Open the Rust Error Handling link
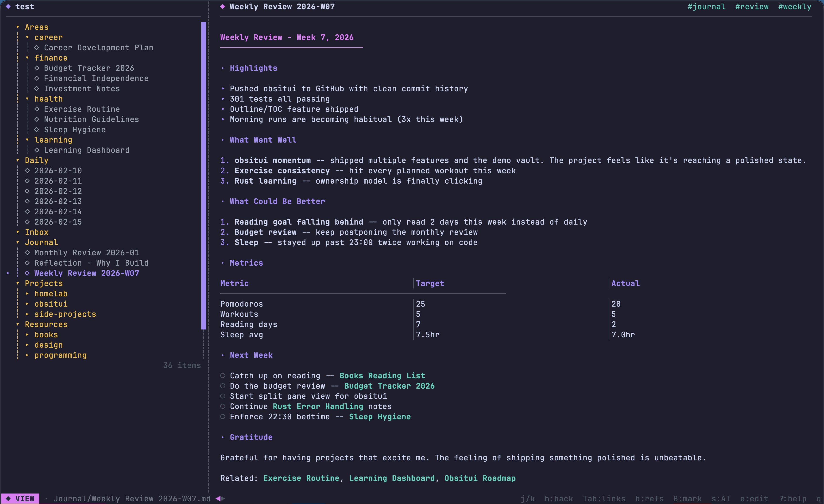Viewport: 824px width, 504px height. tap(318, 406)
